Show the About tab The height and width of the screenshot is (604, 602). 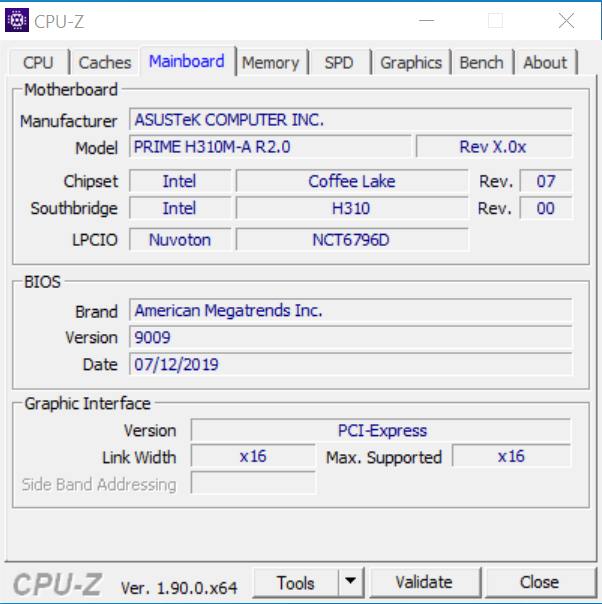[545, 62]
